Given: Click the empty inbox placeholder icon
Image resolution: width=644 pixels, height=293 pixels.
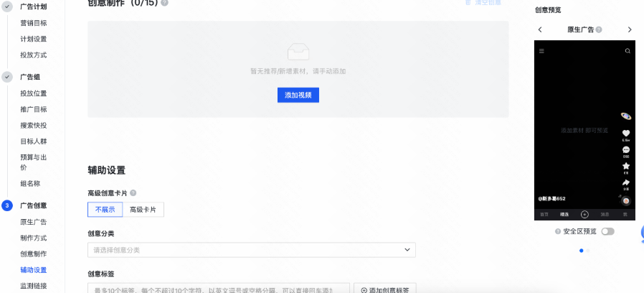Looking at the screenshot, I should (x=298, y=52).
